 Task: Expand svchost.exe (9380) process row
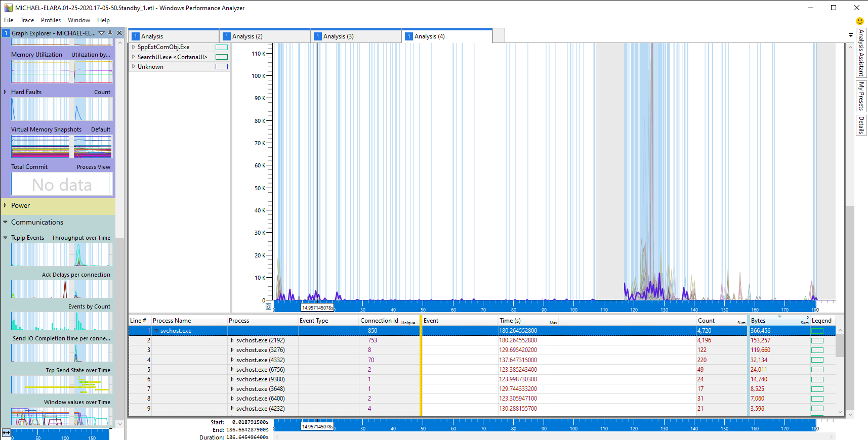pos(232,379)
